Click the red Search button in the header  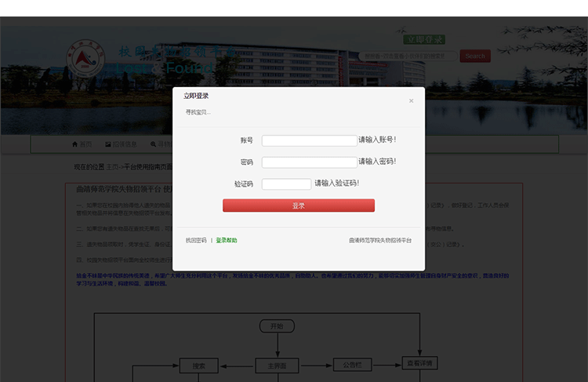(x=475, y=56)
